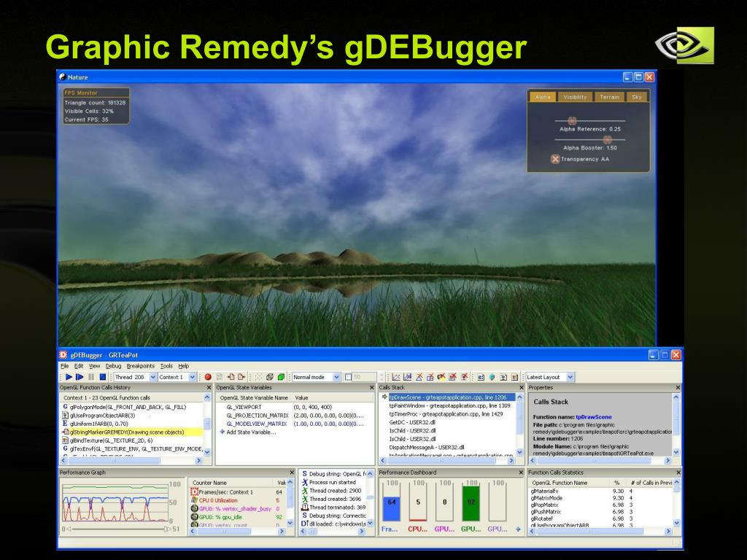747x560 pixels.
Task: Open the tpDrawScene function name link
Action: point(594,417)
